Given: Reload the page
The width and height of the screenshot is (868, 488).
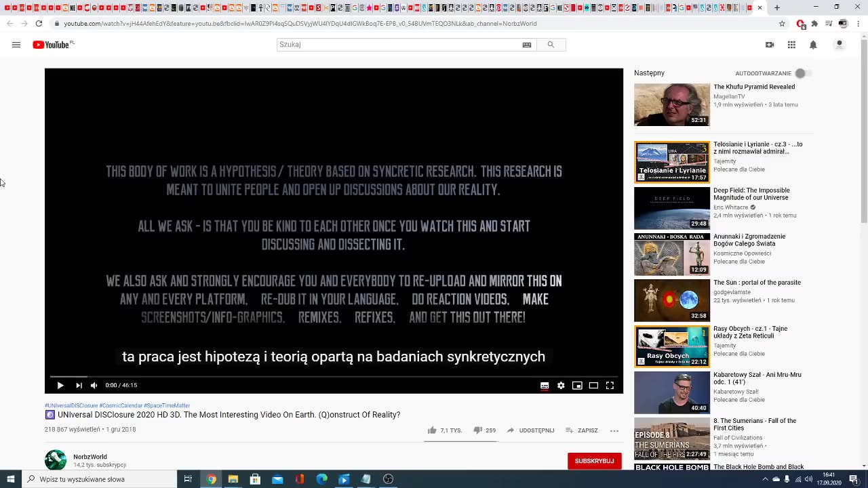Looking at the screenshot, I should pos(39,23).
